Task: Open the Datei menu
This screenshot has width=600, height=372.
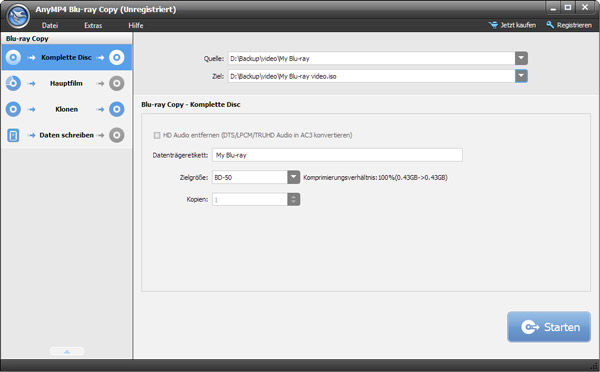Action: [50, 26]
